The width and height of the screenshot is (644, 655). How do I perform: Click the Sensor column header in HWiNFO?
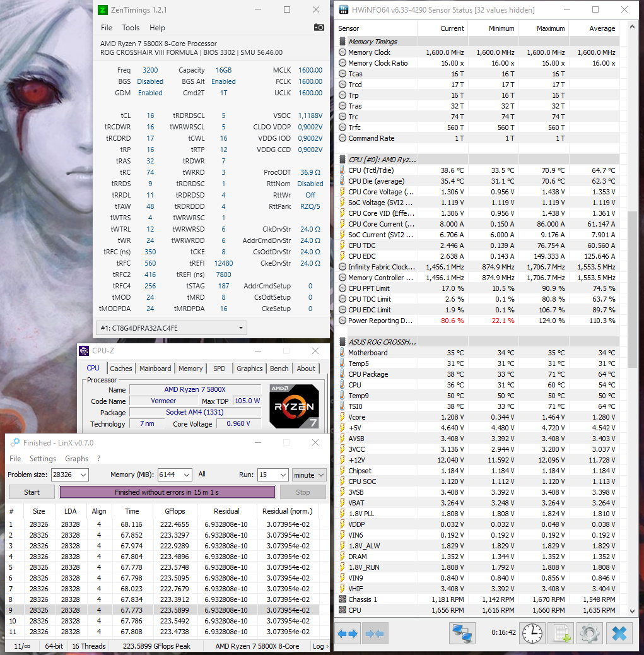376,28
